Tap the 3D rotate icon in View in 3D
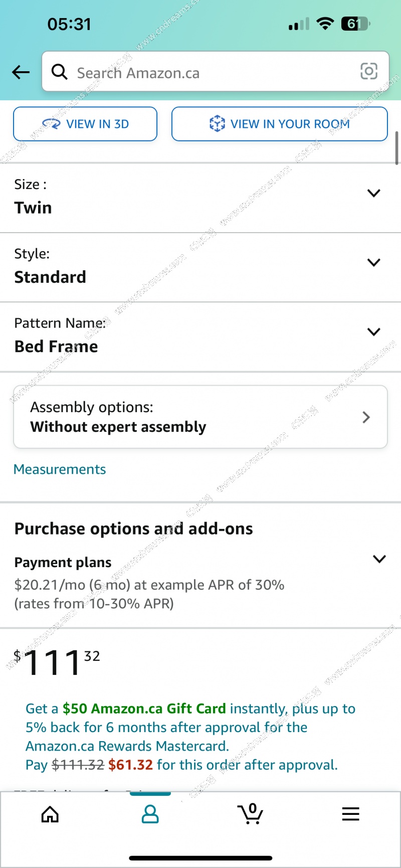This screenshot has width=401, height=868. [51, 123]
